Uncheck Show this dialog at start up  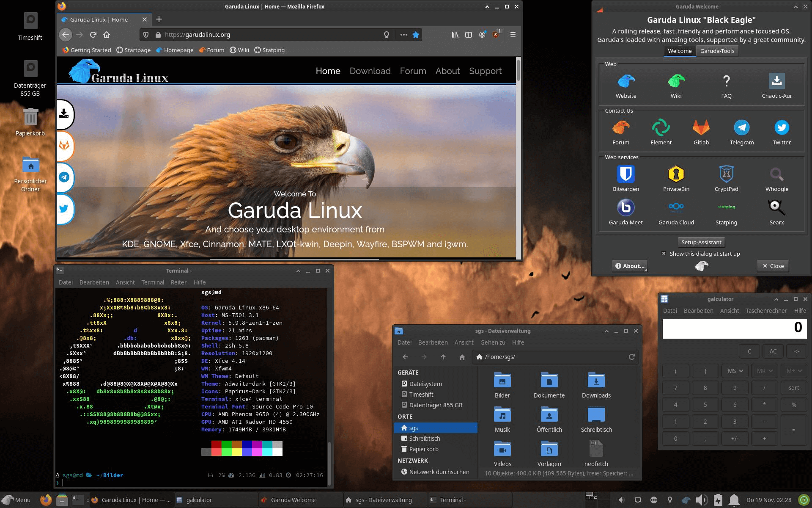664,253
